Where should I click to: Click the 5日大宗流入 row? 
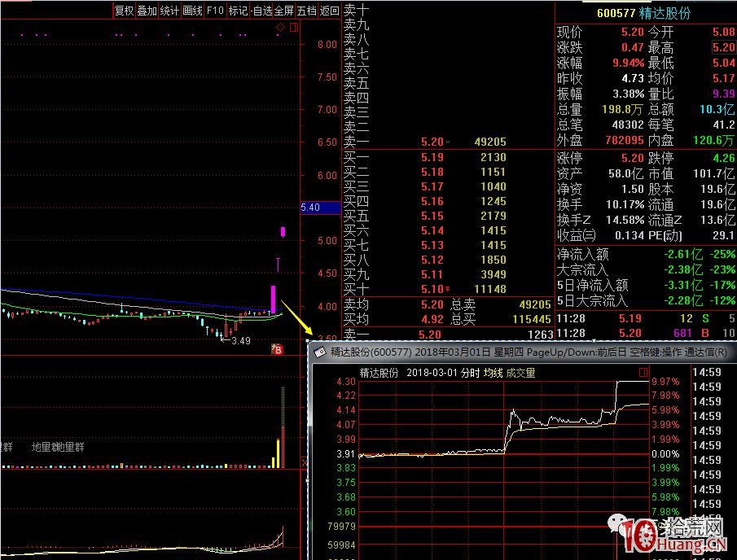pos(646,300)
